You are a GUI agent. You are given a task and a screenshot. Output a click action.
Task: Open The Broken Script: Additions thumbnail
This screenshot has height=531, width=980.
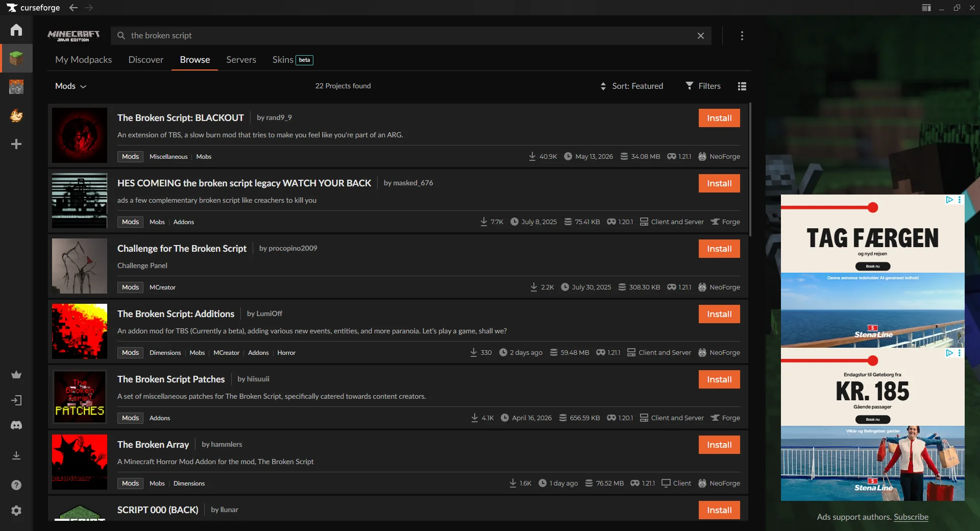pyautogui.click(x=80, y=331)
